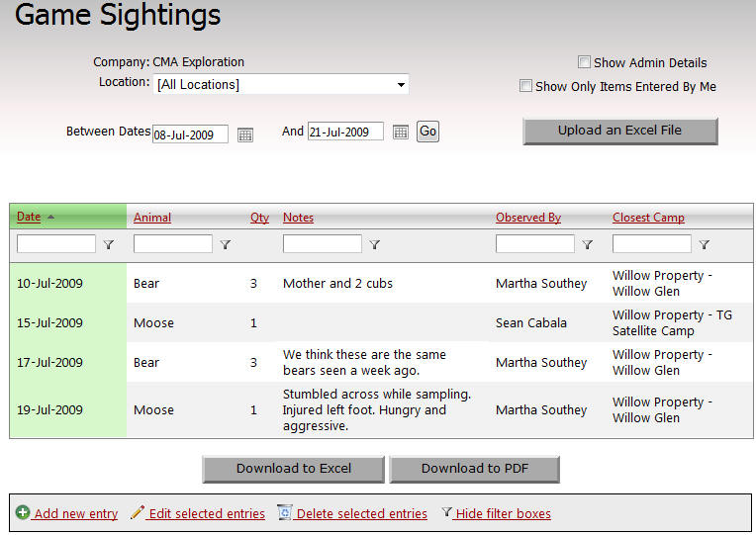The image size is (756, 535).
Task: Click the Go button
Action: 427,132
